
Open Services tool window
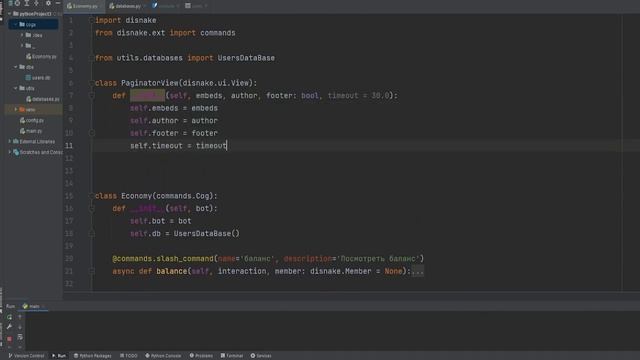click(261, 356)
